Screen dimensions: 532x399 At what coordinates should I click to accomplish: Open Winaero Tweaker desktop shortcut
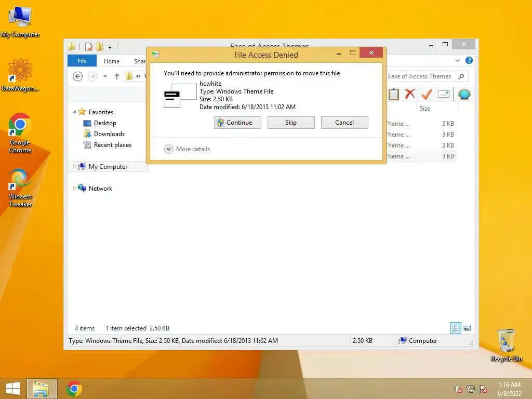(20, 188)
